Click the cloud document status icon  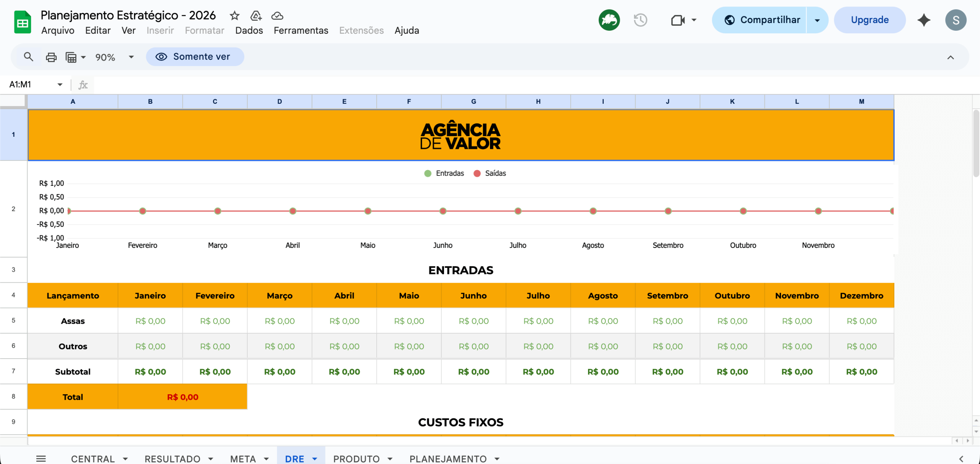[x=277, y=16]
